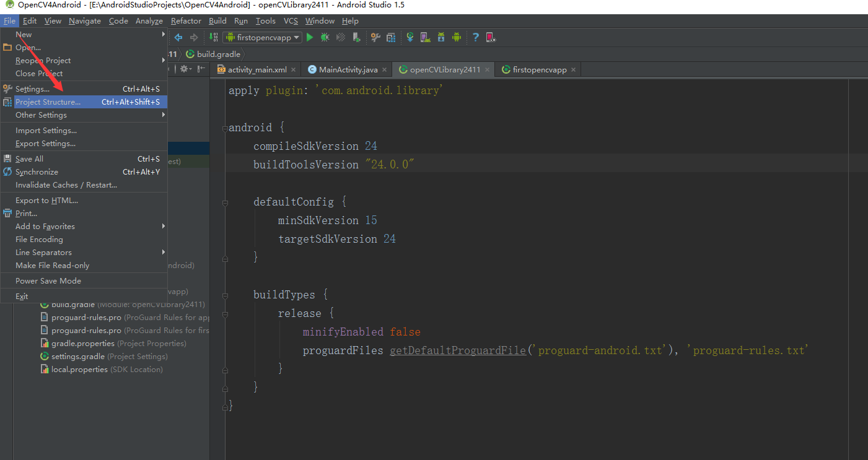Choose Open... in the File menu
This screenshot has width=868, height=460.
(x=84, y=48)
